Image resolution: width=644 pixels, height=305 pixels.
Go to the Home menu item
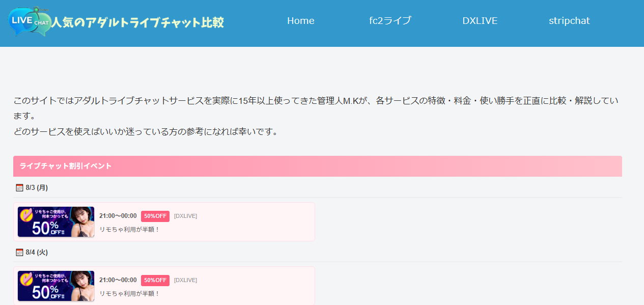pos(300,21)
